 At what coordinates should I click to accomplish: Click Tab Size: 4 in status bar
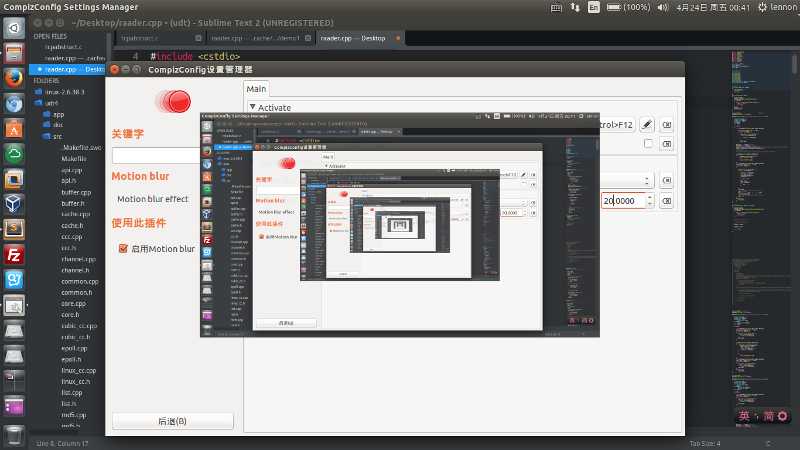[705, 443]
